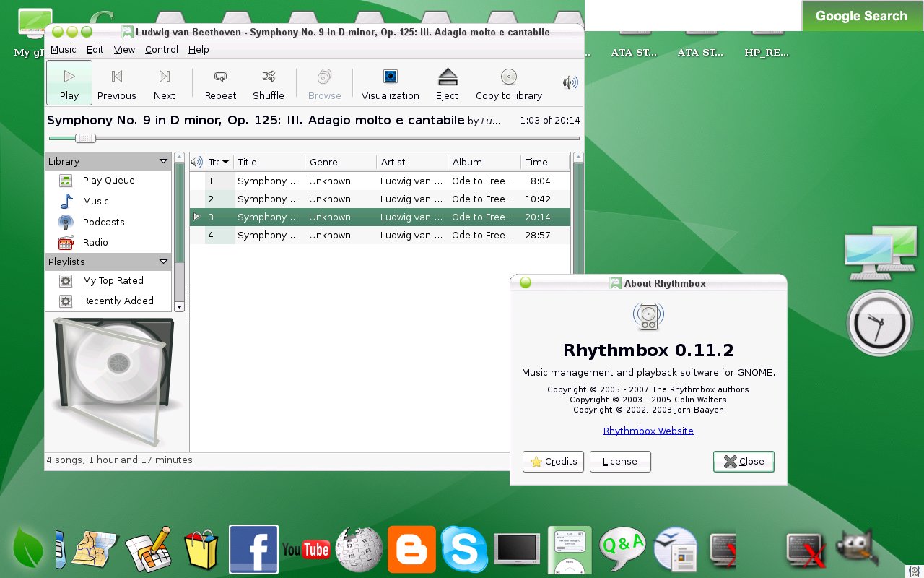Open the Music menu
Image resolution: width=924 pixels, height=578 pixels.
(x=63, y=49)
